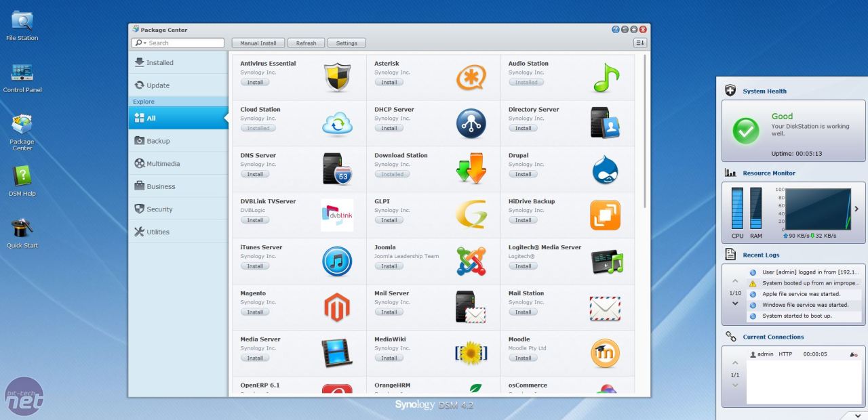Click 'Windows file service was started.' log
868x420 pixels.
(x=804, y=305)
